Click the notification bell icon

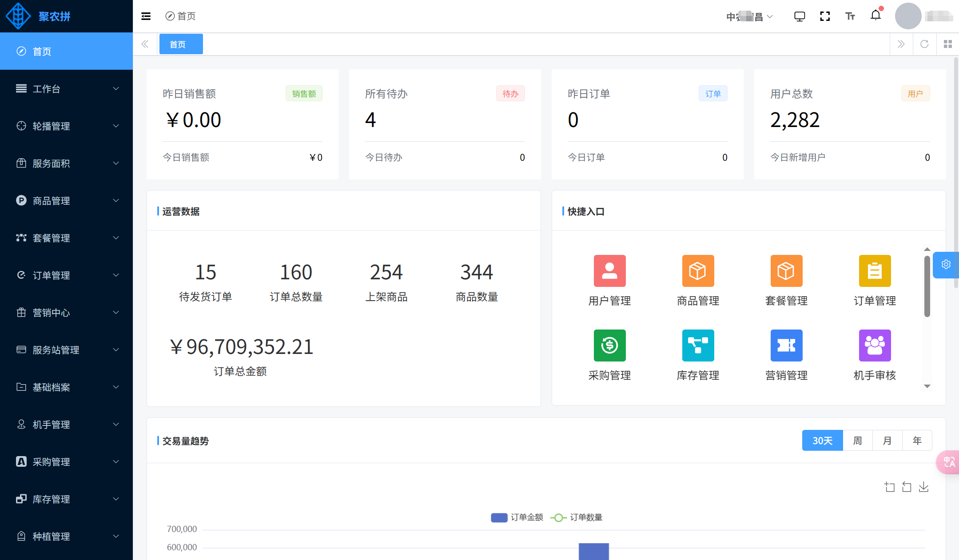[x=875, y=16]
